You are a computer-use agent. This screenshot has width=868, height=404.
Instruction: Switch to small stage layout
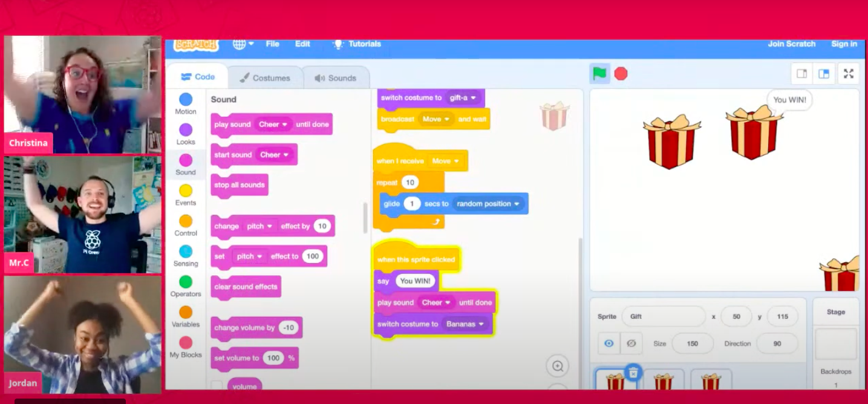tap(801, 74)
